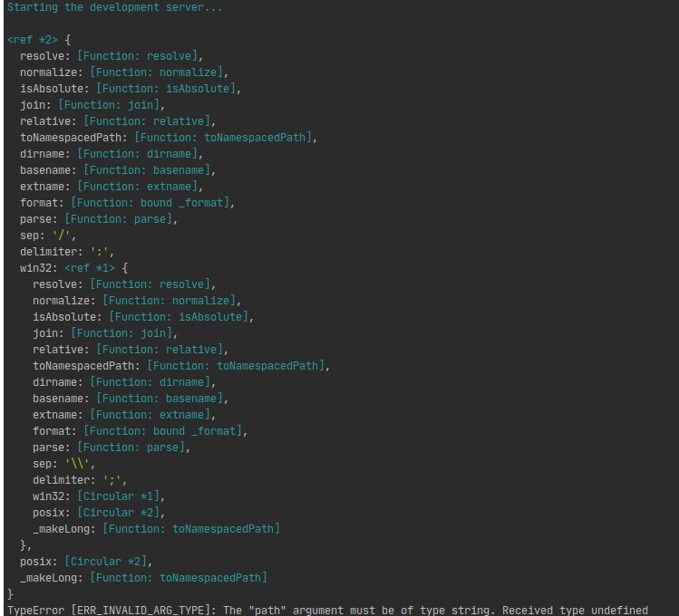This screenshot has height=616, width=679.
Task: Select 'extname' line inside the win32 block
Action: tap(124, 415)
